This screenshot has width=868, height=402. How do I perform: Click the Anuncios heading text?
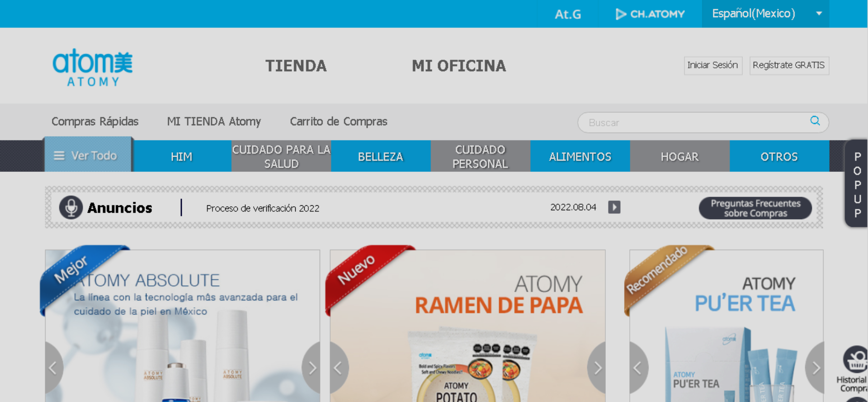pyautogui.click(x=120, y=208)
